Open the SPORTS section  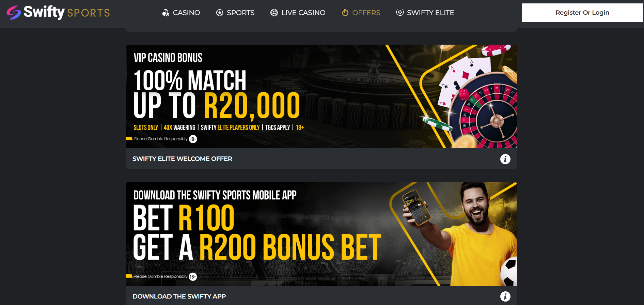pyautogui.click(x=241, y=13)
